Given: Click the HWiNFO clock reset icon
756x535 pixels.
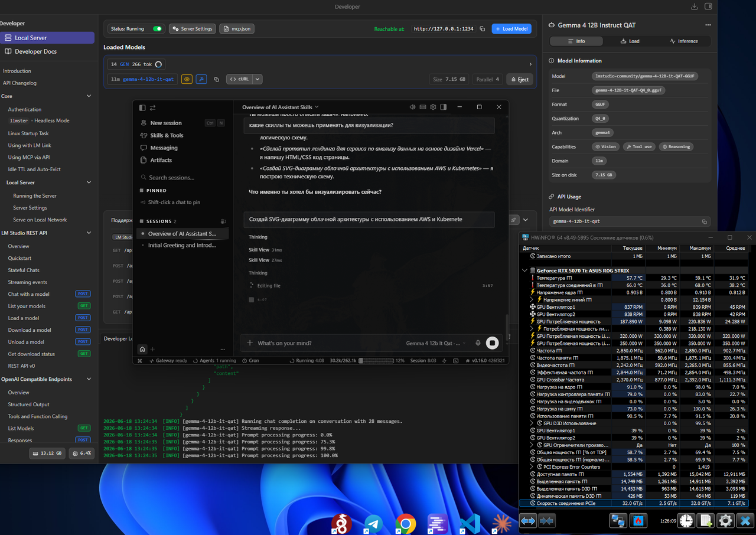Looking at the screenshot, I should click(686, 521).
